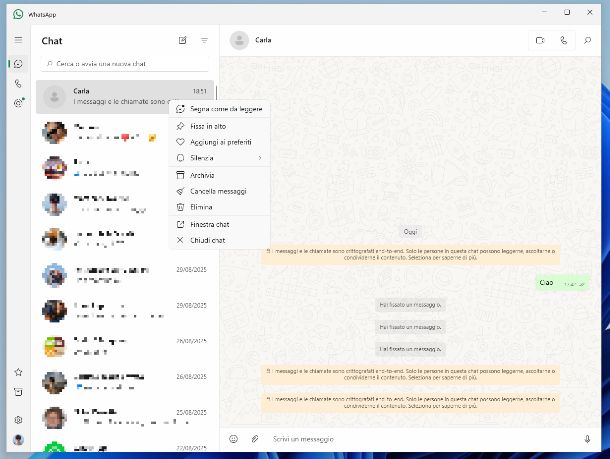Select the Carla chat in list
Screen dimensions: 610x459
[124, 97]
